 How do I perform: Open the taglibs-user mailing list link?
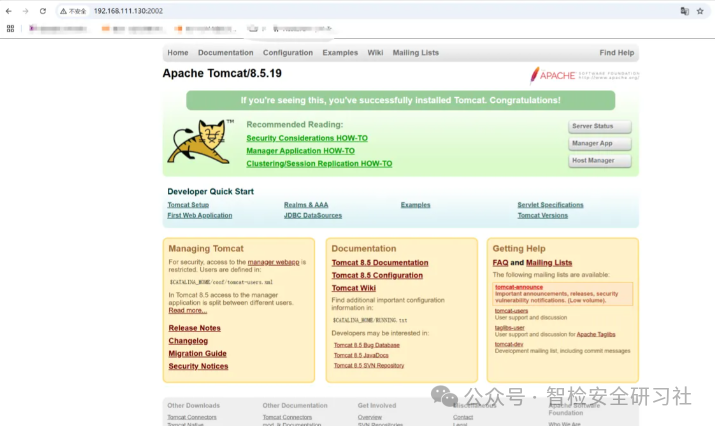(510, 328)
